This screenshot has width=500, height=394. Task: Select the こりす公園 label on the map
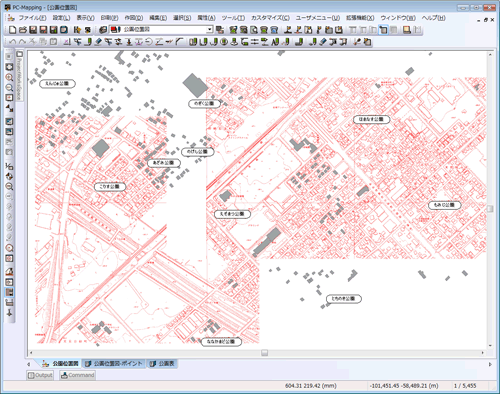109,187
